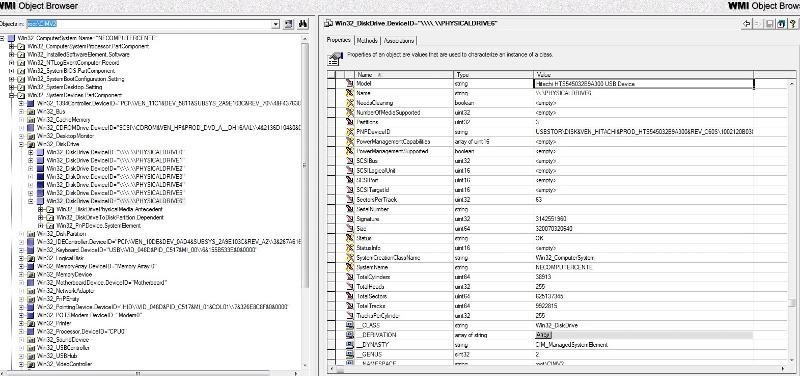
Task: Click the PNPDeviceID value cell
Action: coord(644,132)
